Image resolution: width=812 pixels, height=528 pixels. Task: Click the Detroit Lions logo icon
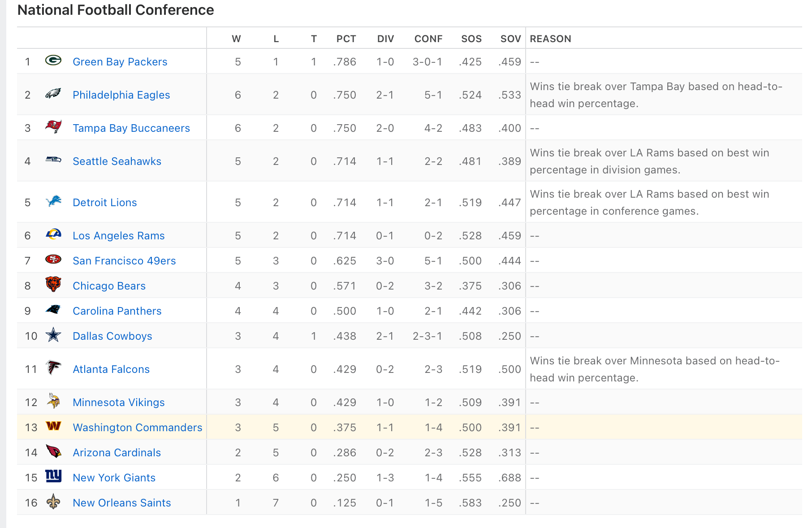pos(53,201)
